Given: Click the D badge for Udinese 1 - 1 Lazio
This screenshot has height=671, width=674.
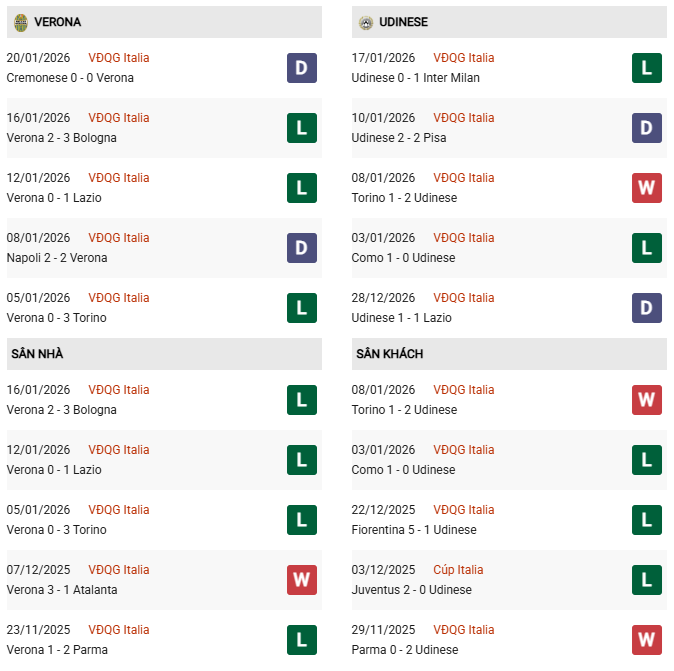Looking at the screenshot, I should point(646,308).
